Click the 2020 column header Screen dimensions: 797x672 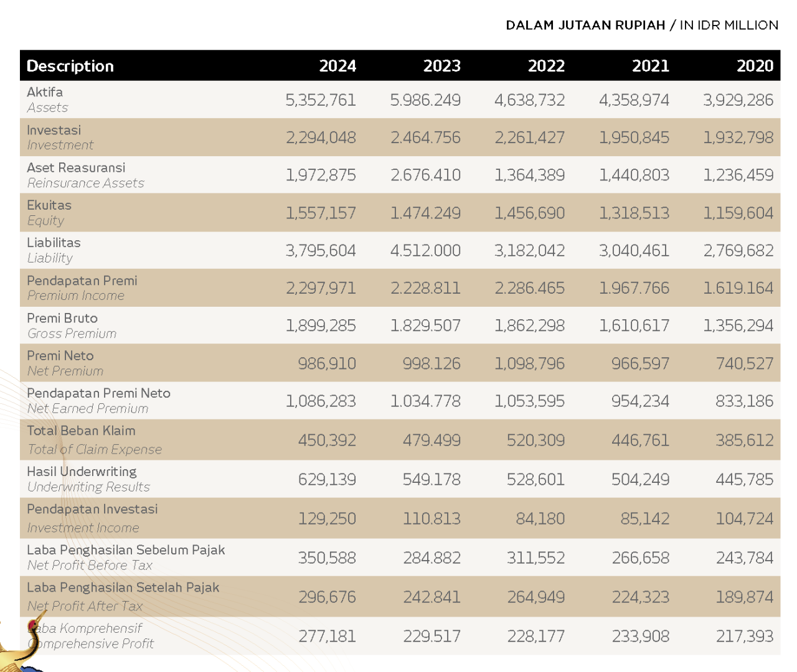click(755, 66)
